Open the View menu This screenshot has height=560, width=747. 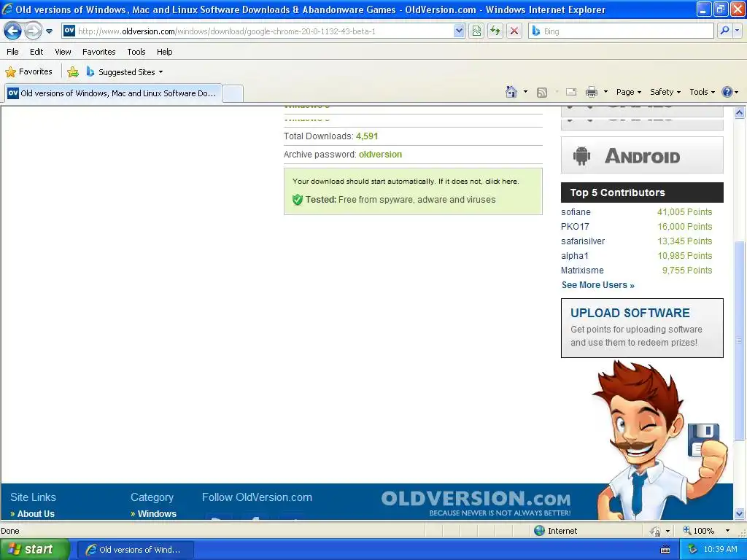click(x=63, y=52)
